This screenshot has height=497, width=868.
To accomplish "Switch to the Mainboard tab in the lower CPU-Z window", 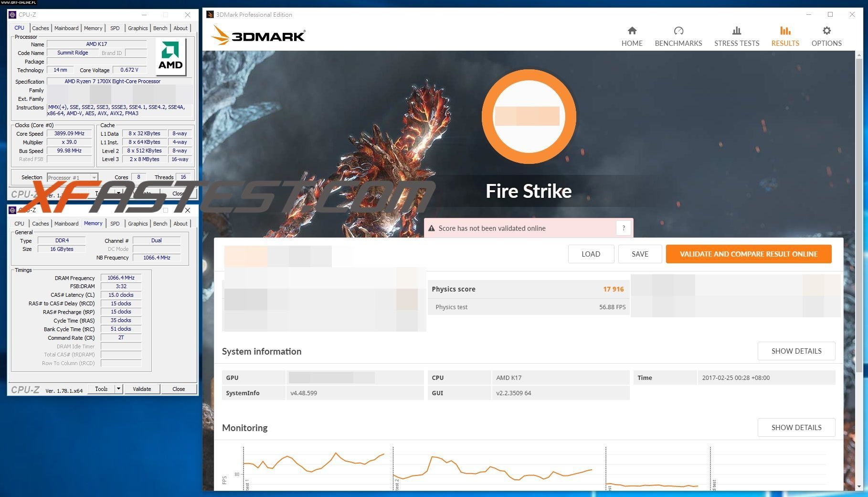I will point(66,224).
